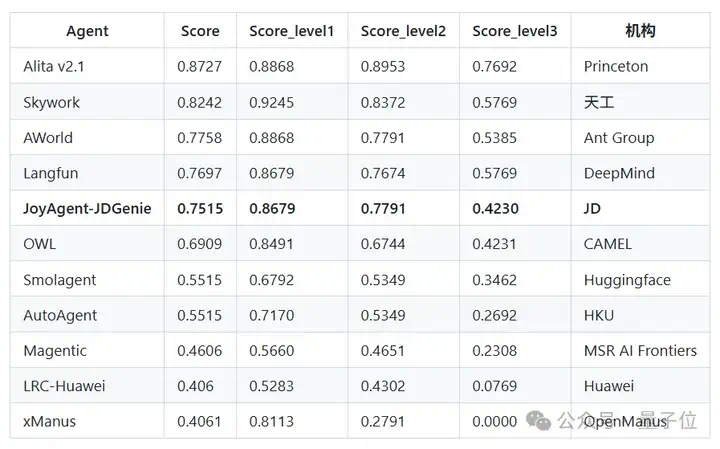This screenshot has width=720, height=449.
Task: Click Langfun's level1 score 0.8679
Action: [x=271, y=173]
